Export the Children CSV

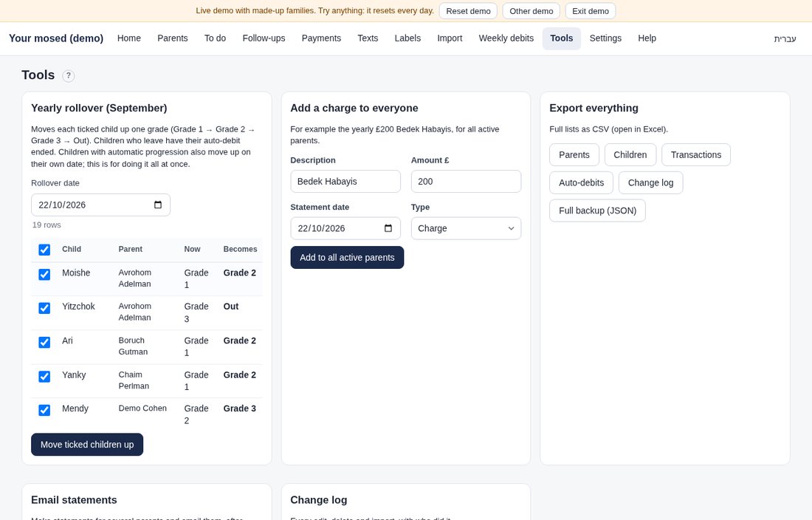(630, 155)
